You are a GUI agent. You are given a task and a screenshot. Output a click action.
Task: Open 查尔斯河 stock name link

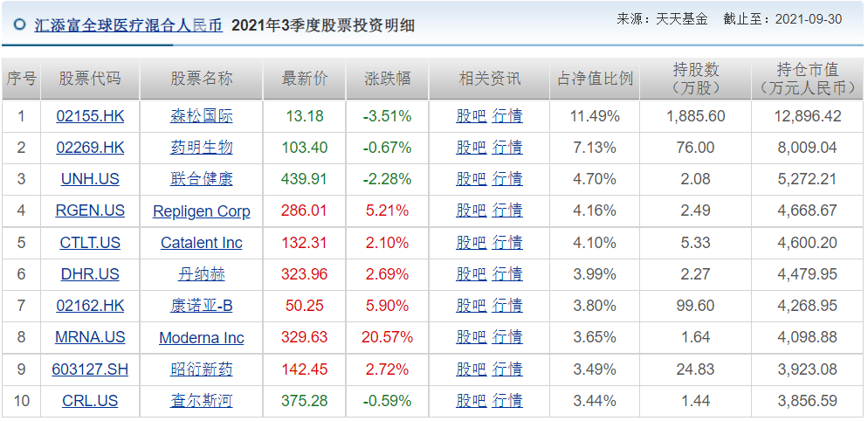point(201,401)
